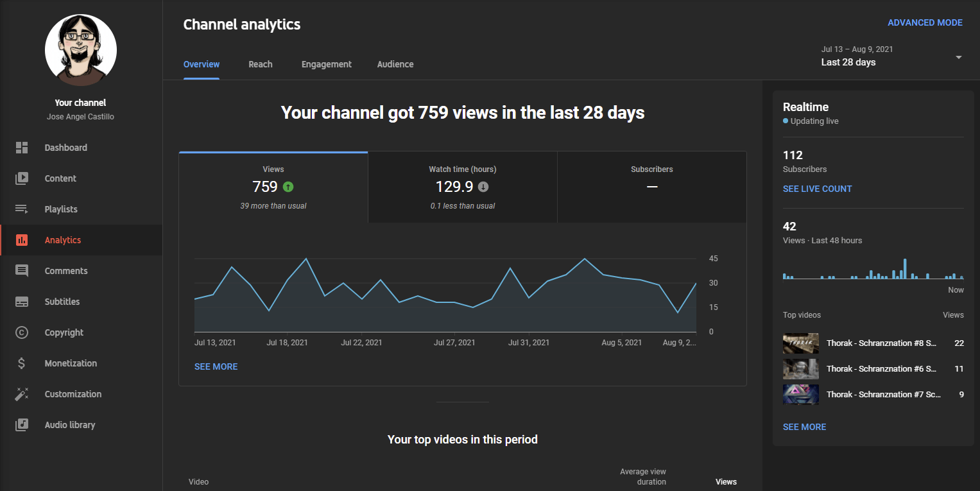Open the Engagement tab
Viewport: 980px width, 491px height.
click(x=327, y=64)
